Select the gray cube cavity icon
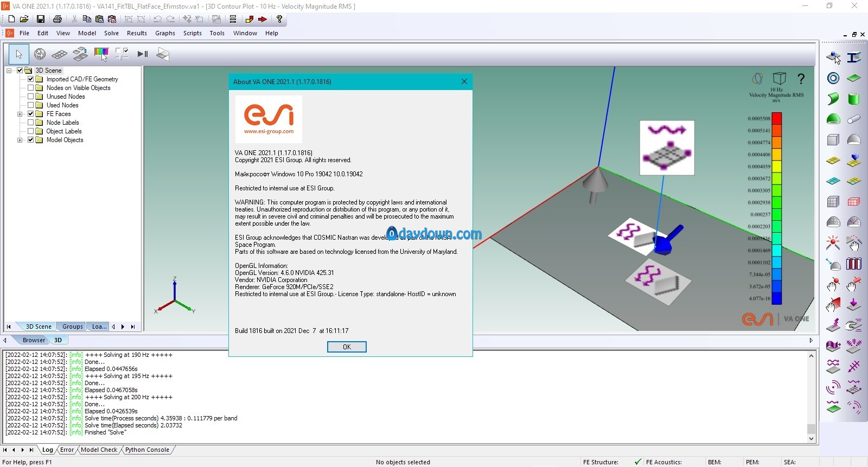Image resolution: width=868 pixels, height=467 pixels. [x=833, y=140]
